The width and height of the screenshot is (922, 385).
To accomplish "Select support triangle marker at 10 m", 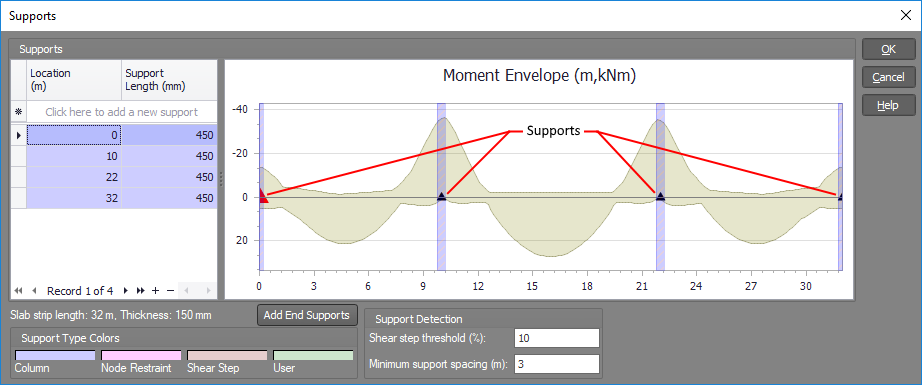I will coord(442,197).
